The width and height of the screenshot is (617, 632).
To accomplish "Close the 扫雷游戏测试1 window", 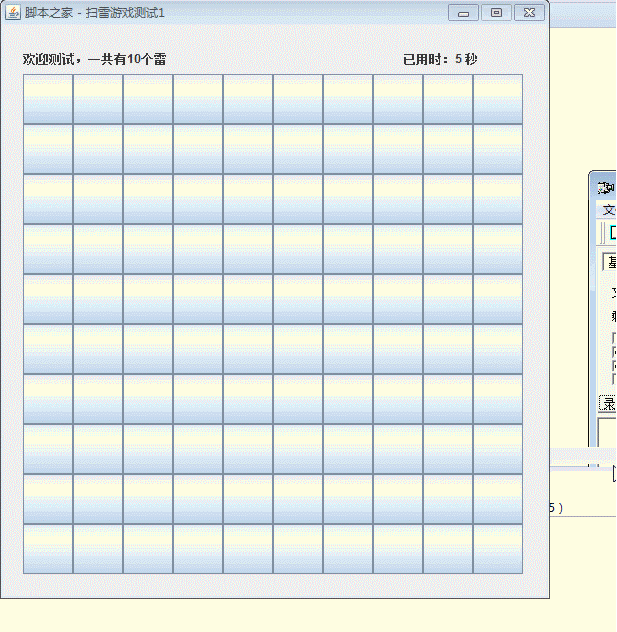I will click(530, 13).
